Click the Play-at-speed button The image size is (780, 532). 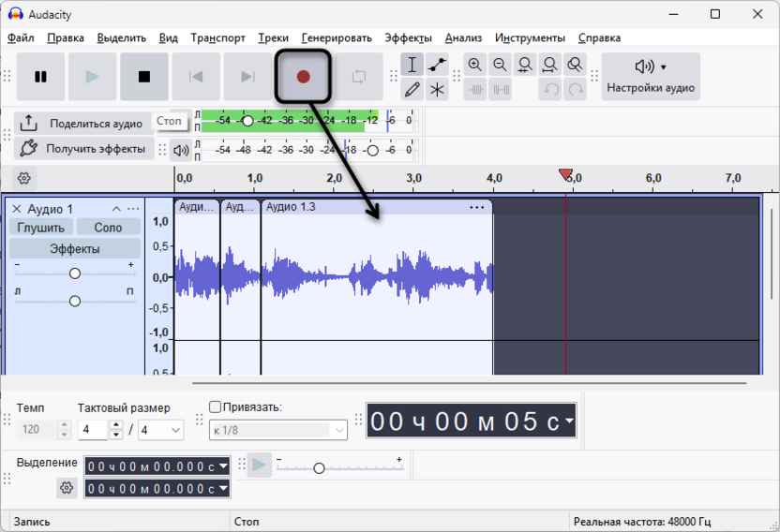[x=259, y=465]
